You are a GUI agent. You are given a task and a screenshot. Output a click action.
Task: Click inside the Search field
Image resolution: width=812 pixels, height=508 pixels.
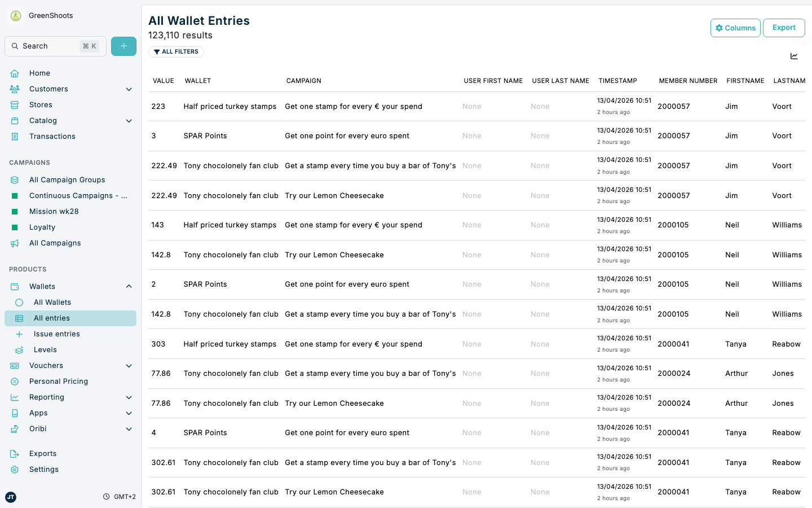click(x=55, y=46)
